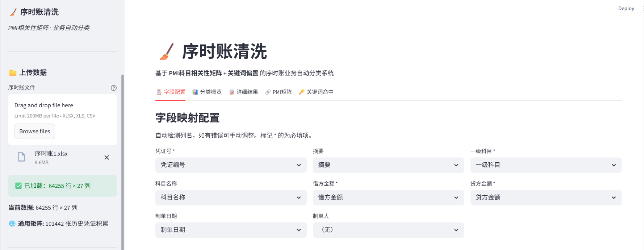Open the 借方金额 field dropdown
Viewport: 644px width, 250px height.
pos(388,197)
